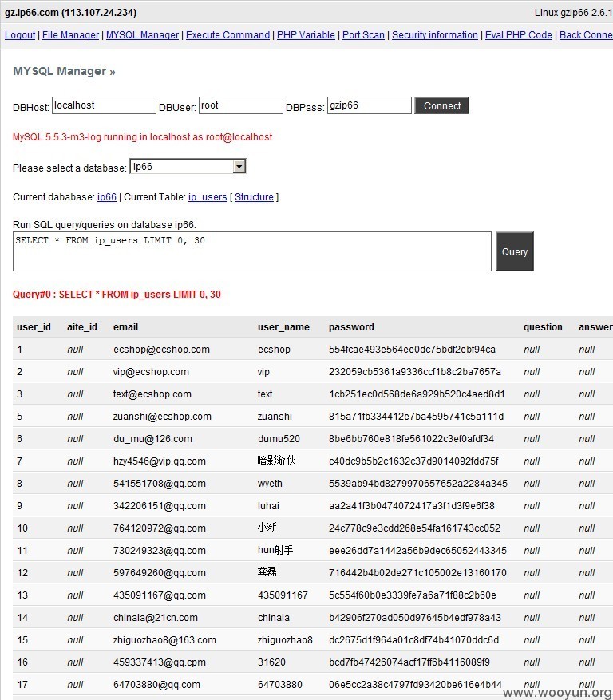The width and height of the screenshot is (613, 700).
Task: Click email cell 435091167@qq.com
Action: click(x=160, y=595)
